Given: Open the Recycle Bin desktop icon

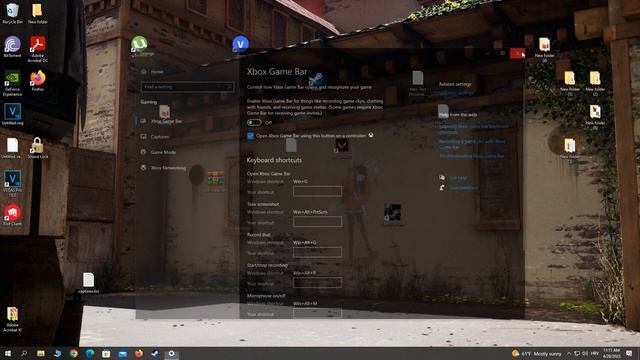Looking at the screenshot, I should click(x=12, y=13).
